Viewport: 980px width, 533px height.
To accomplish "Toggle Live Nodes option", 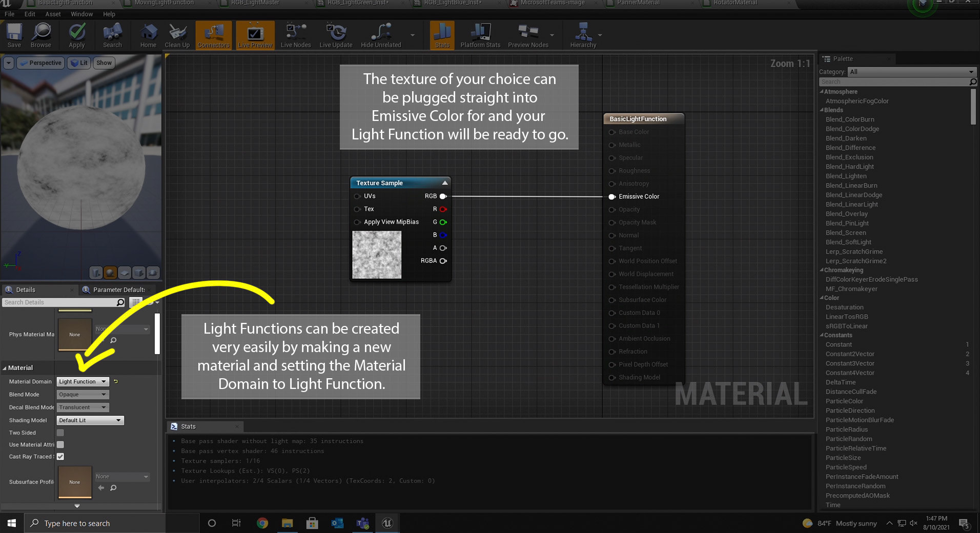I will click(296, 35).
